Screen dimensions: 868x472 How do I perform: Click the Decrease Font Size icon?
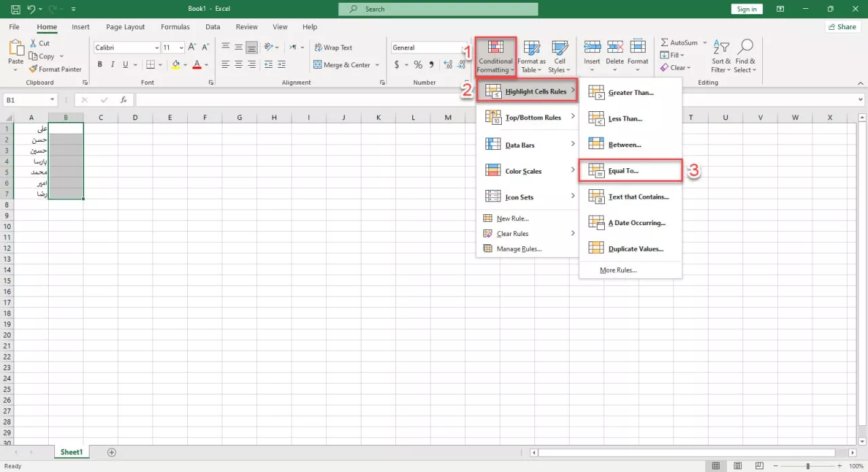tap(205, 47)
